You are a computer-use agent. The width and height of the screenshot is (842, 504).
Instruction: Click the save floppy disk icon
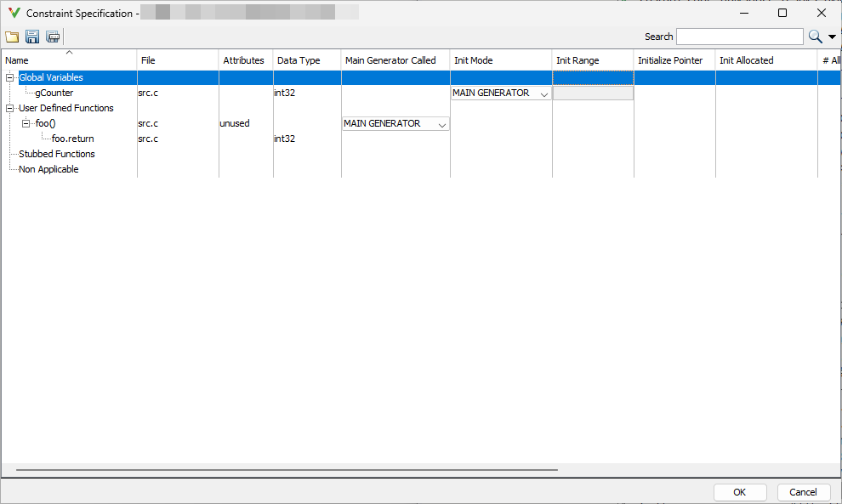tap(32, 37)
